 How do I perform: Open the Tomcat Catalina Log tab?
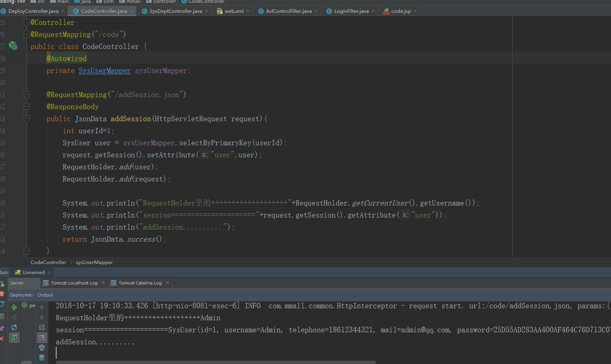[x=140, y=283]
